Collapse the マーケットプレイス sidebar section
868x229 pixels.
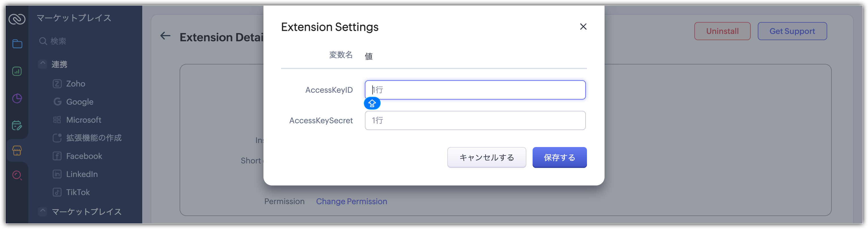tap(42, 211)
